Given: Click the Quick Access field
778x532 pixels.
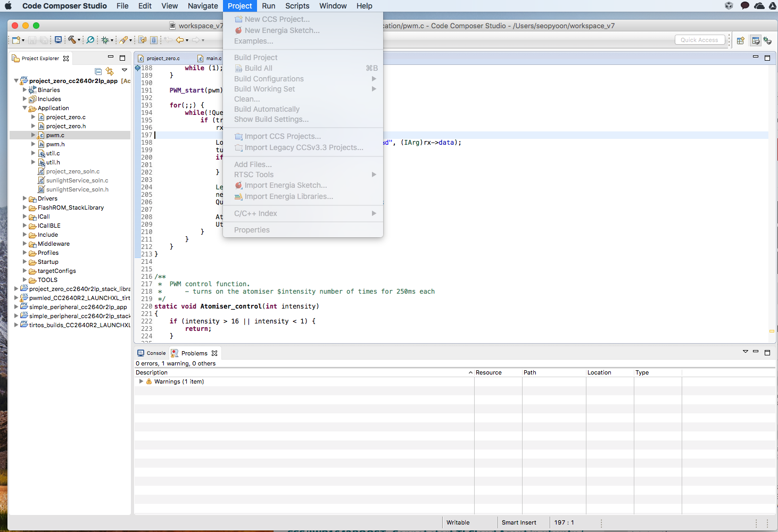Looking at the screenshot, I should (x=699, y=40).
